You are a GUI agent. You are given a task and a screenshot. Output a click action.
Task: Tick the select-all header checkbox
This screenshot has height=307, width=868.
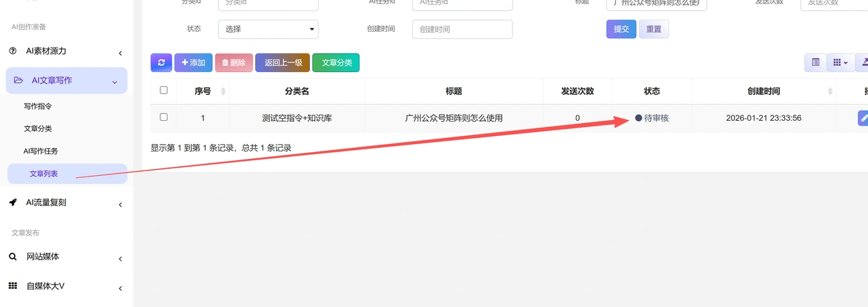coord(163,90)
